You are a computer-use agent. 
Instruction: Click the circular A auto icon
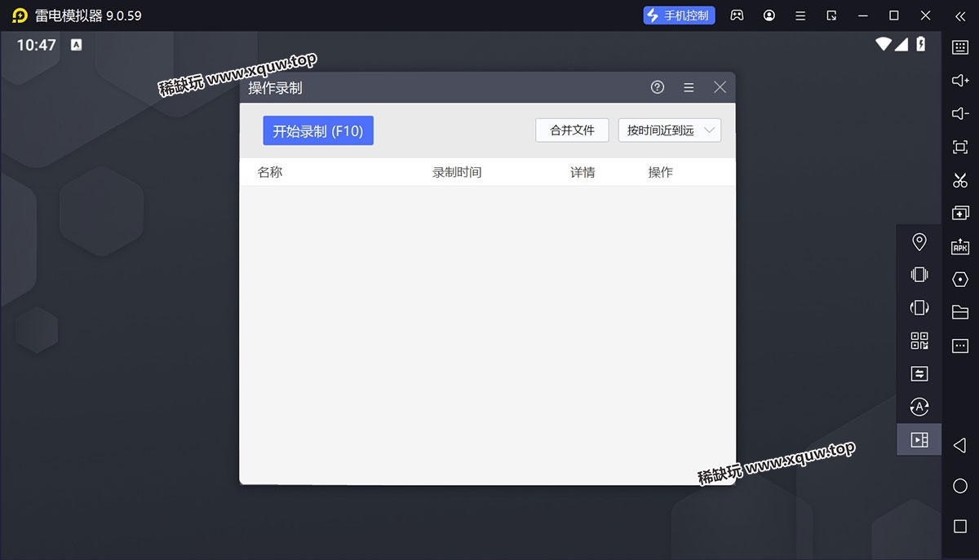[919, 407]
